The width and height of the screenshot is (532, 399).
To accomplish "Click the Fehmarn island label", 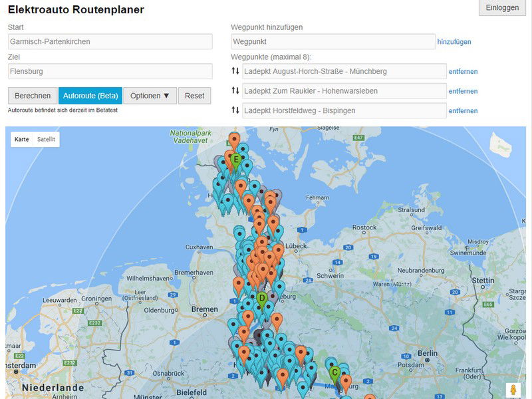I will [317, 198].
